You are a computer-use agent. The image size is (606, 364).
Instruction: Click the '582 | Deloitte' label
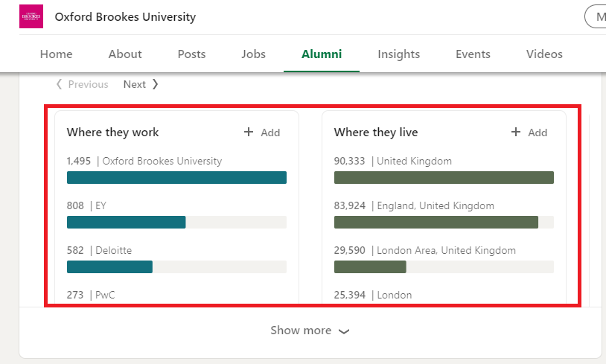99,250
